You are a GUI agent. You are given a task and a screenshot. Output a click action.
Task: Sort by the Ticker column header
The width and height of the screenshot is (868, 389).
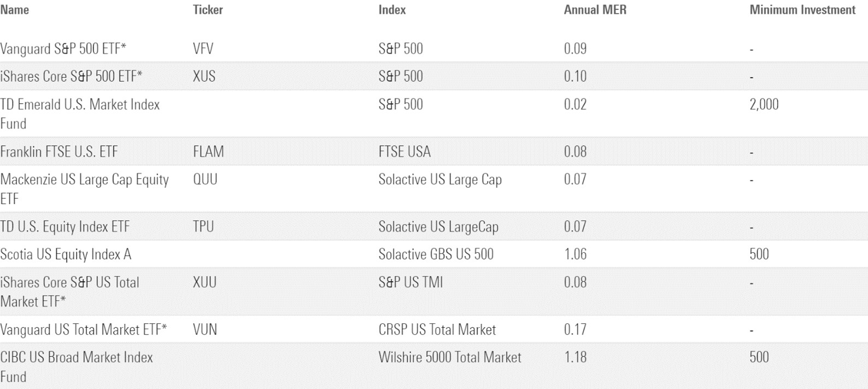coord(208,10)
